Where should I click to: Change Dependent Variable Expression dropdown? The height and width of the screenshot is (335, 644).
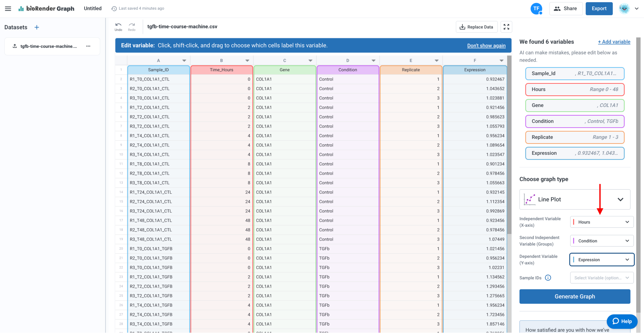602,260
